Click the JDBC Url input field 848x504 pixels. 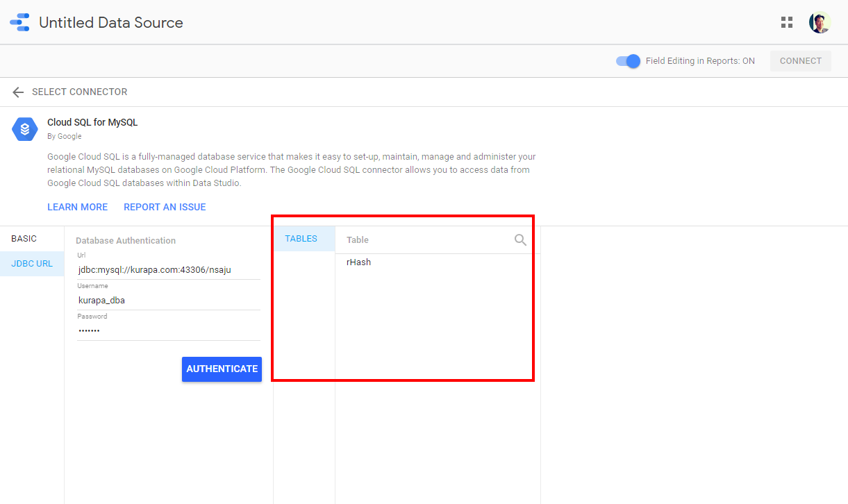168,270
